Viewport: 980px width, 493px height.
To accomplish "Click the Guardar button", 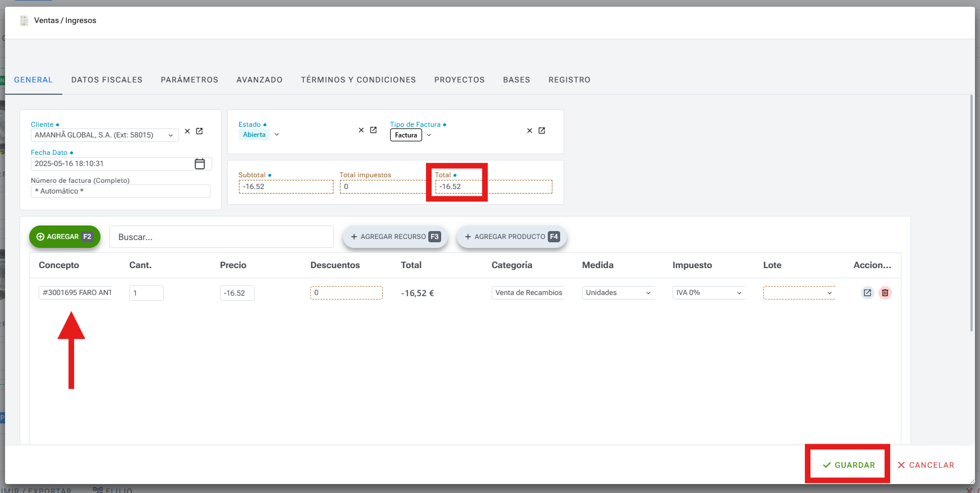I will pos(848,465).
